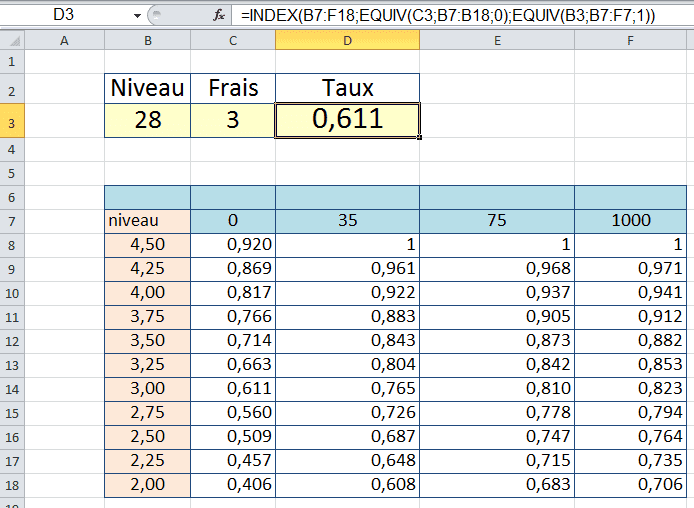Select column A header
694x508 pixels.
pyautogui.click(x=65, y=40)
